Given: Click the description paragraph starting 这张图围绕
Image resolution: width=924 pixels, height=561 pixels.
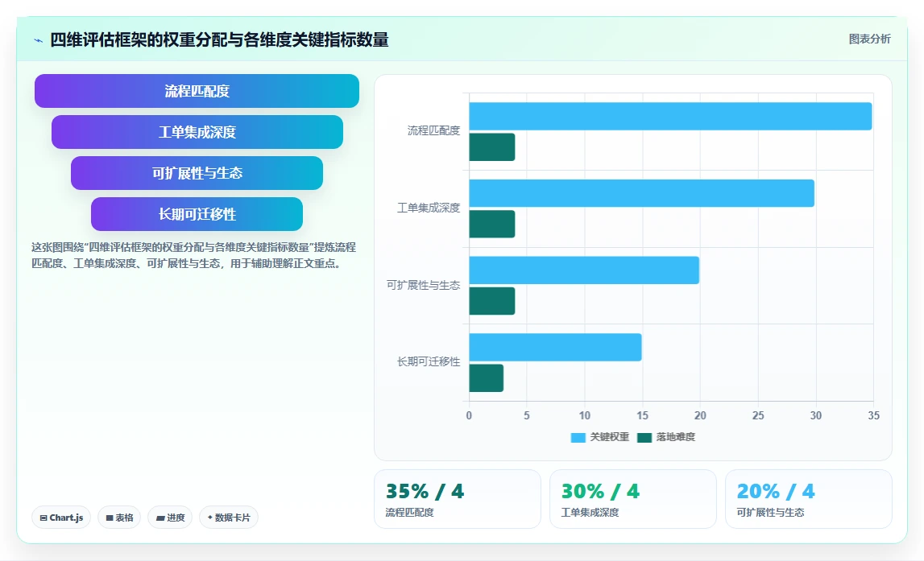Looking at the screenshot, I should [194, 255].
